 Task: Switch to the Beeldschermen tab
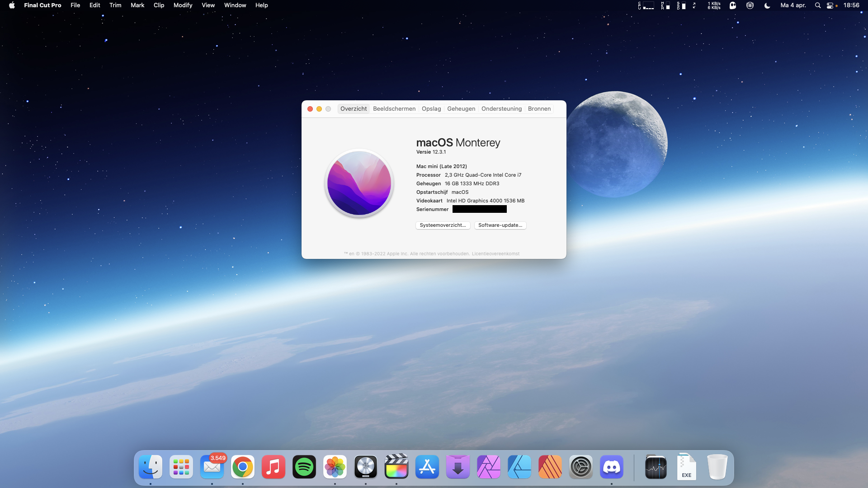[394, 109]
